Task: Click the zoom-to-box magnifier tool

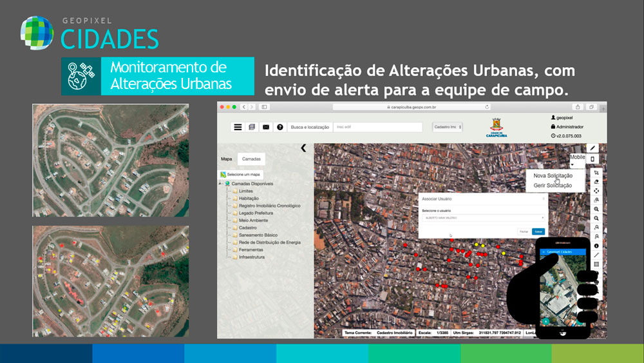Action: click(596, 201)
